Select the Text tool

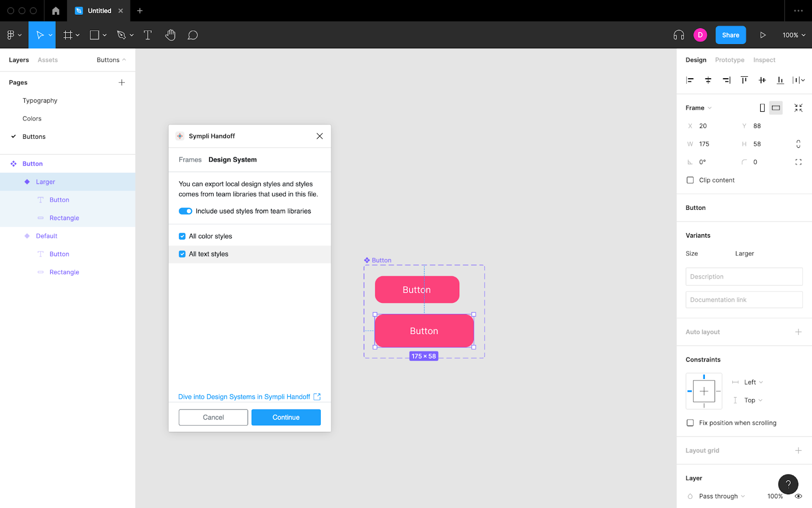pyautogui.click(x=148, y=35)
